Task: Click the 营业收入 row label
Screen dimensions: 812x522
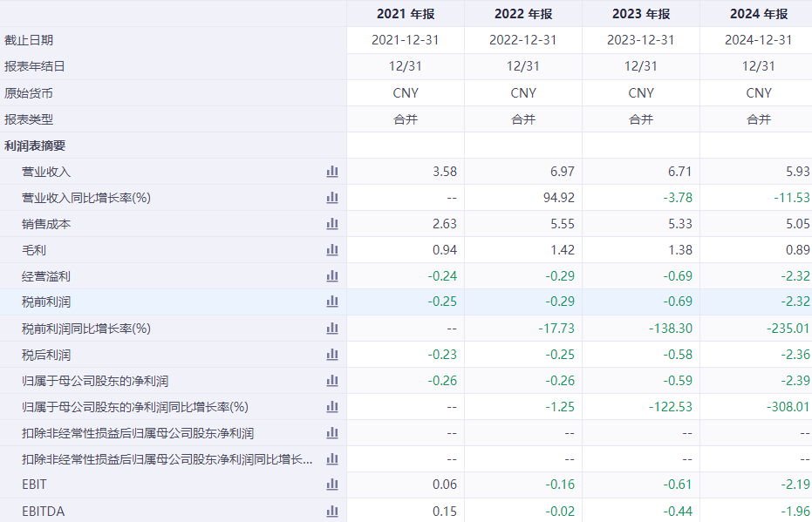Action: (46, 172)
